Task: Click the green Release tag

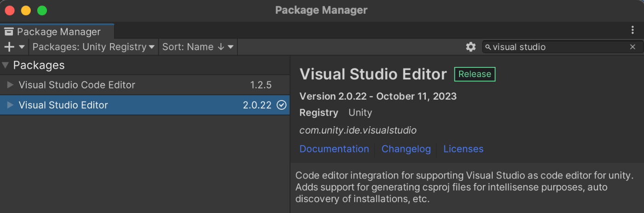Action: (x=475, y=74)
